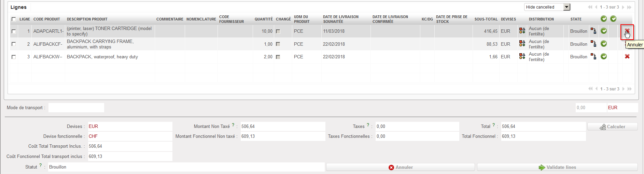
Task: Click the Mode de transport field
Action: [x=76, y=108]
